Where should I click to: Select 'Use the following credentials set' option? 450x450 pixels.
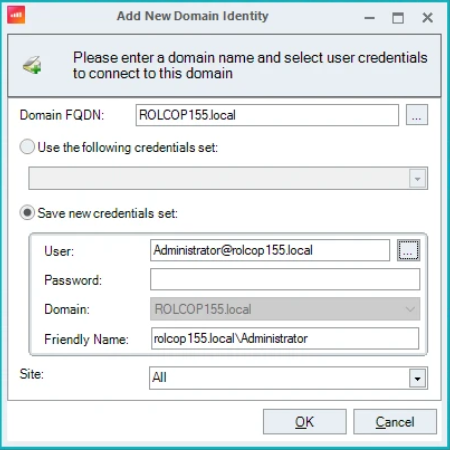point(27,147)
